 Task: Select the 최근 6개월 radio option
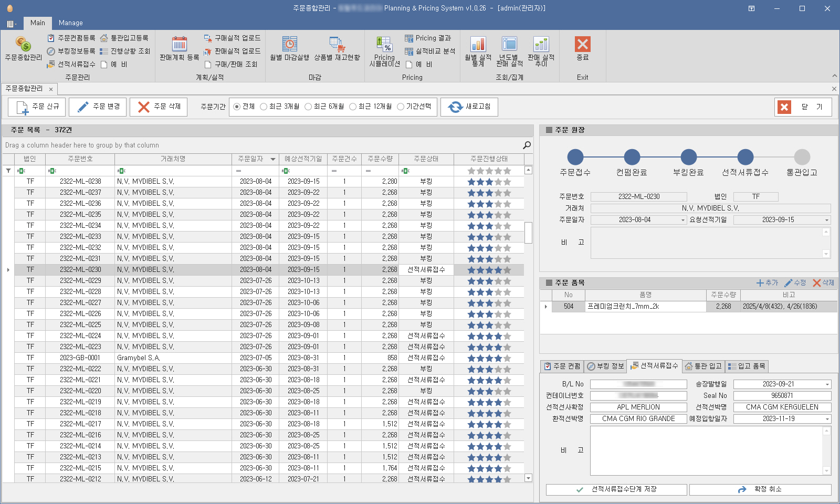point(309,107)
